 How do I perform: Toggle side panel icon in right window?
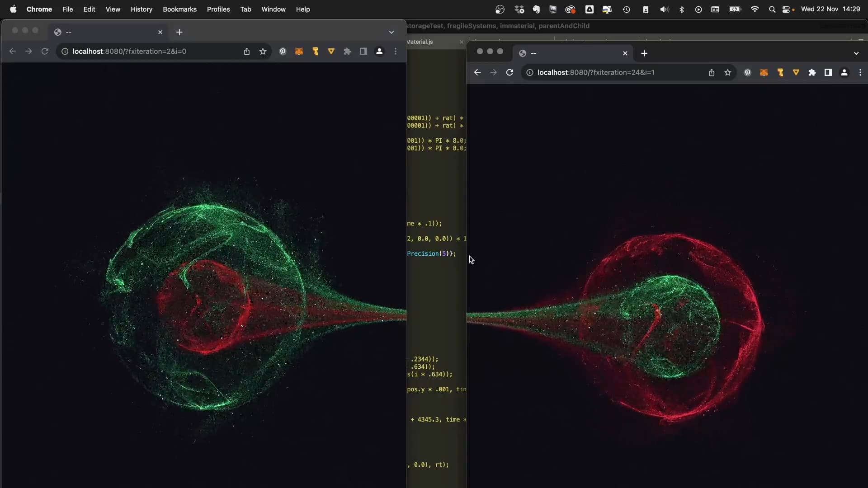(828, 72)
